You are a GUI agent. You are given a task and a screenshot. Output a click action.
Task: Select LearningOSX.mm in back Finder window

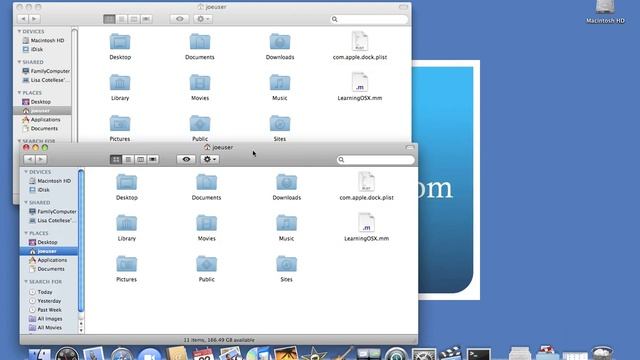tap(360, 82)
